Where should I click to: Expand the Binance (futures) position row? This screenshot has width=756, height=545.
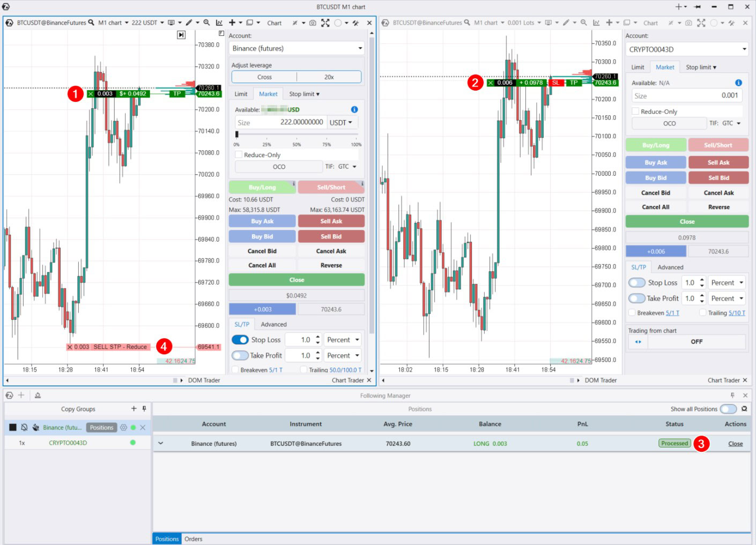click(160, 444)
